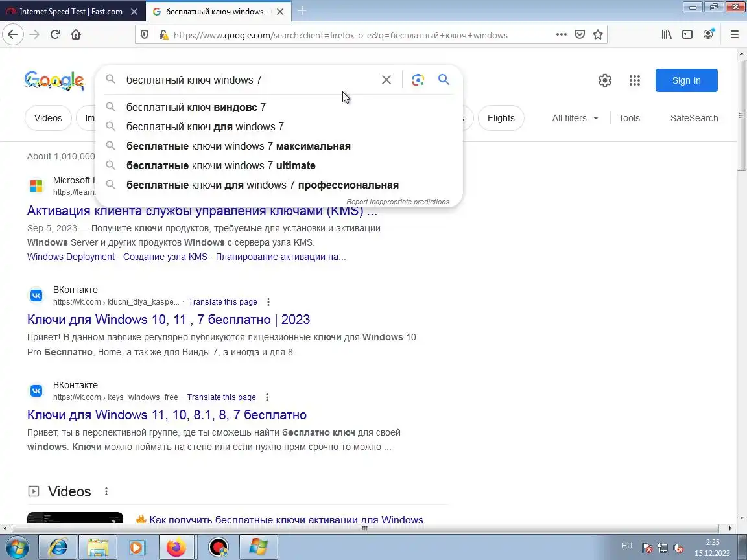Close the Fast.com tab

click(134, 12)
